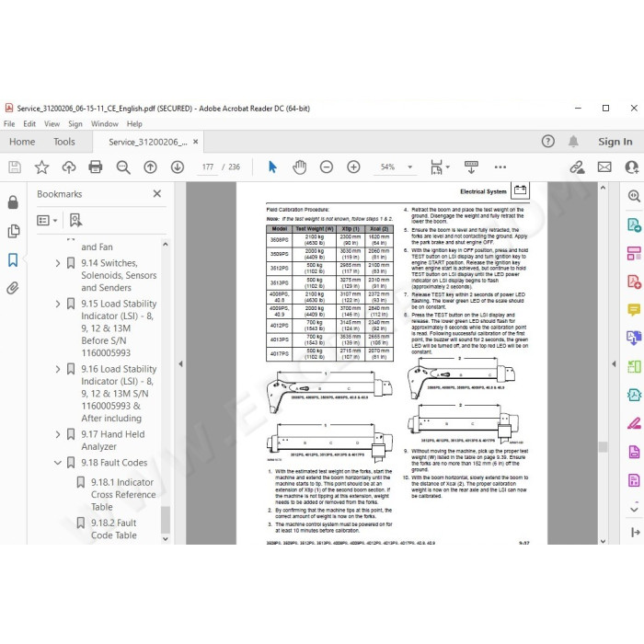This screenshot has width=644, height=644.
Task: Click the page number field showing 177
Action: 207,167
